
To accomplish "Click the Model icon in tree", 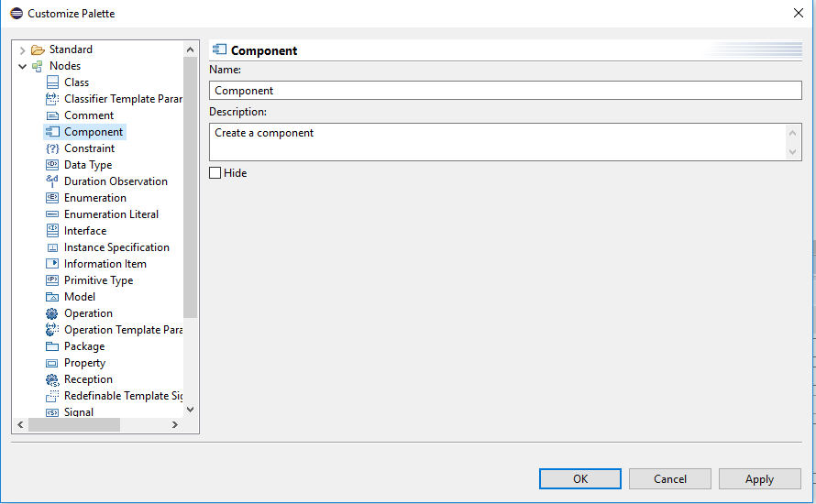I will pos(52,297).
